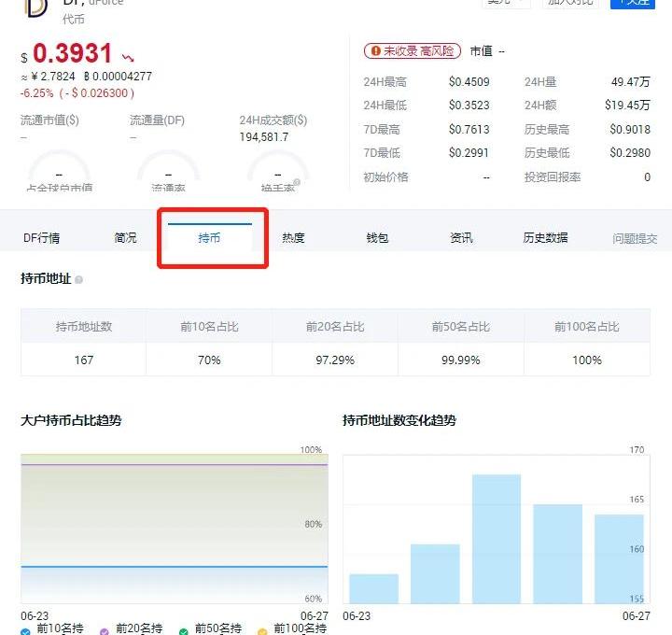Open the 钱包 tab

pyautogui.click(x=377, y=238)
